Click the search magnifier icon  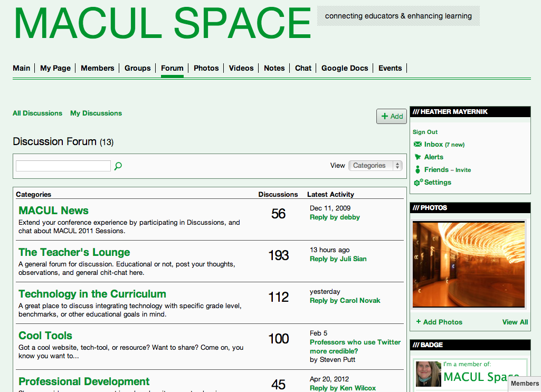(118, 166)
